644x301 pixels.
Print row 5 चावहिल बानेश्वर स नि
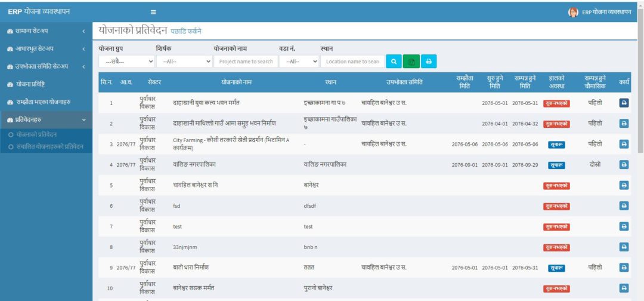(624, 185)
